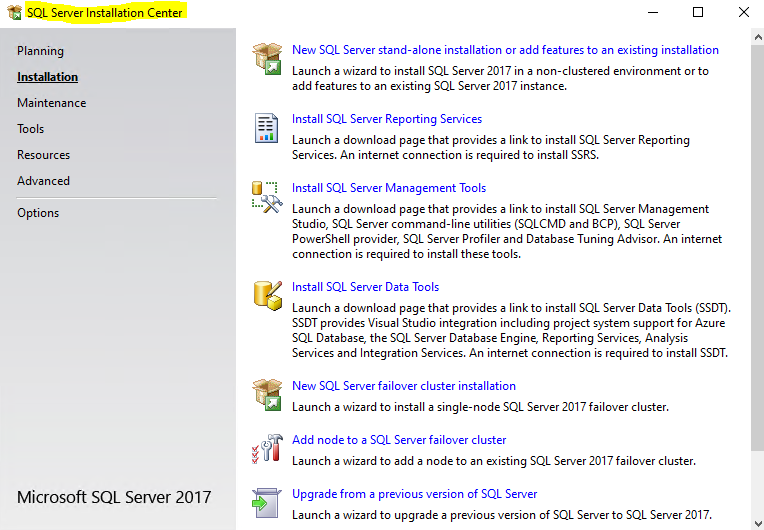This screenshot has height=530, width=764.
Task: Click the Reporting Services report icon
Action: click(267, 128)
